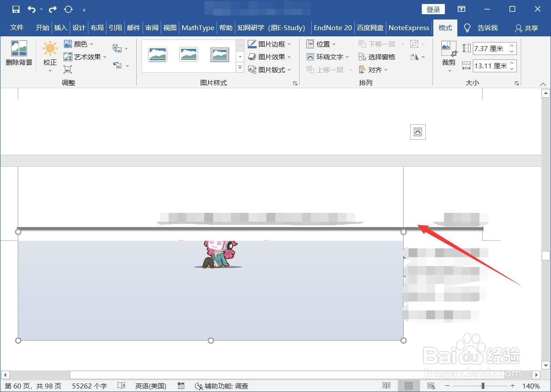
Task: Click the save icon in quick access toolbar
Action: pos(16,9)
